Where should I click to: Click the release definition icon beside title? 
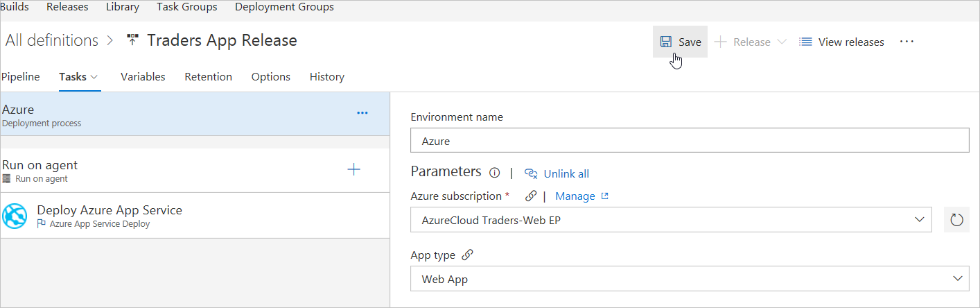click(x=132, y=40)
